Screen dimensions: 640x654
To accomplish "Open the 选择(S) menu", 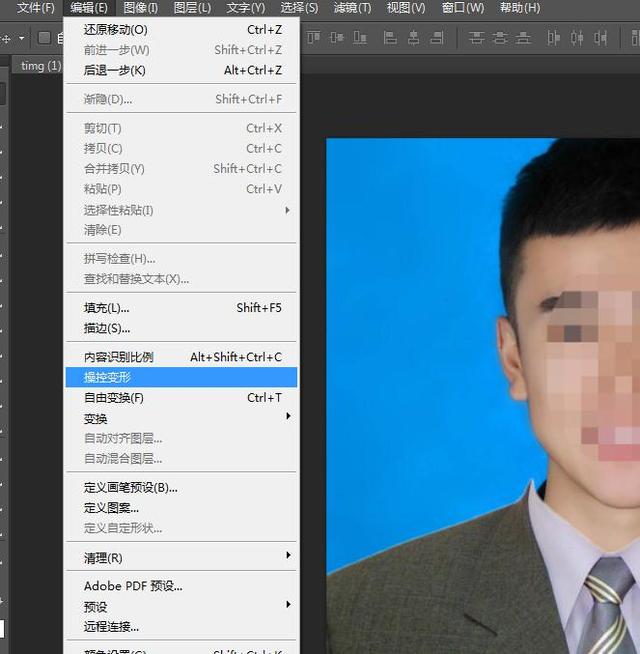I will pos(299,8).
